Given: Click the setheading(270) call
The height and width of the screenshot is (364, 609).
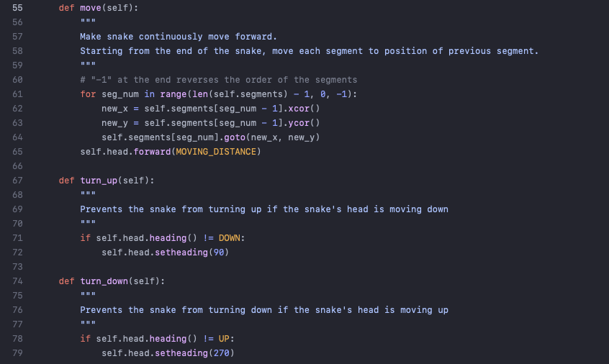Looking at the screenshot, I should click(x=194, y=353).
